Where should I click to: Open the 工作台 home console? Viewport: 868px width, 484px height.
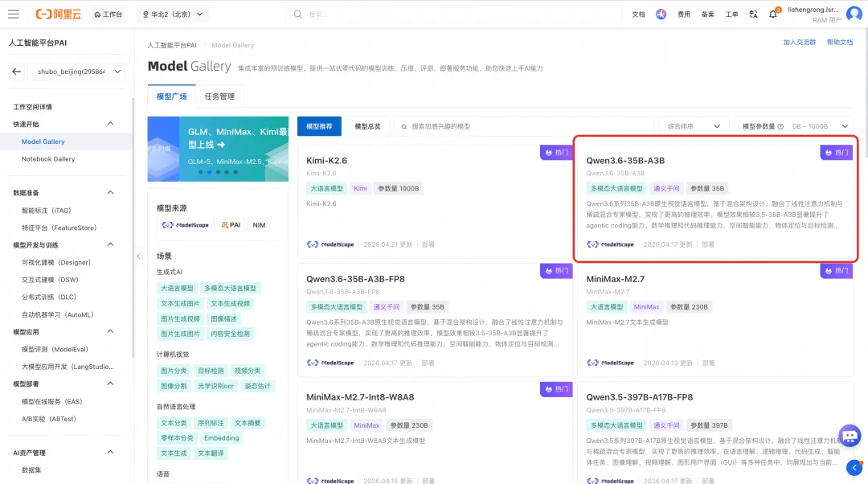point(108,14)
